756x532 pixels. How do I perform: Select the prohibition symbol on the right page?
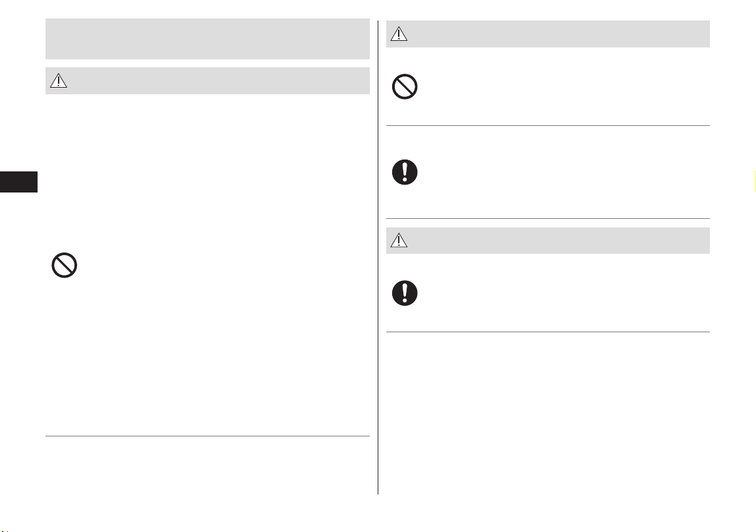coord(405,87)
